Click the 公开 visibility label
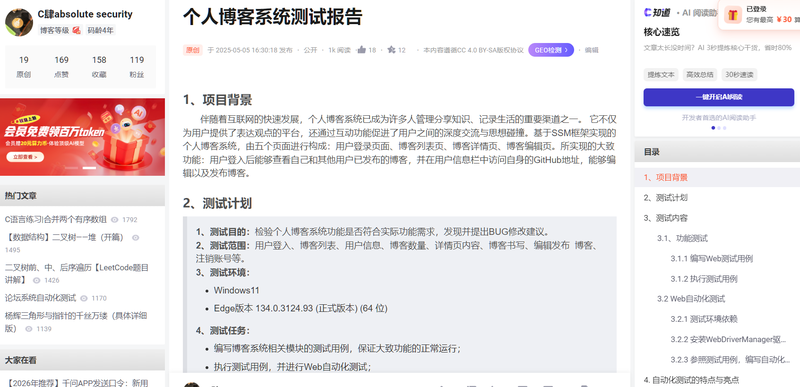The width and height of the screenshot is (800, 387). pyautogui.click(x=310, y=50)
